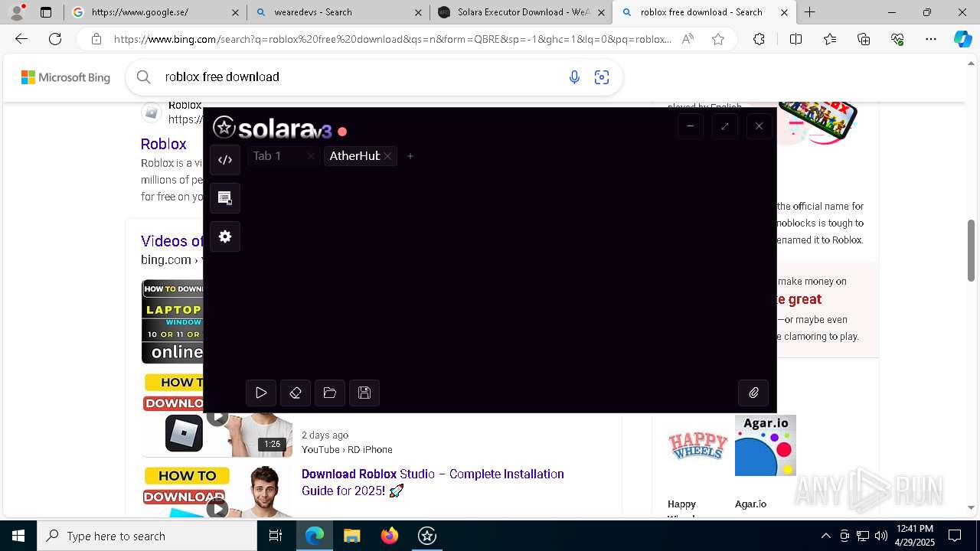Image resolution: width=980 pixels, height=551 pixels.
Task: Close the Solara window
Action: click(x=759, y=126)
